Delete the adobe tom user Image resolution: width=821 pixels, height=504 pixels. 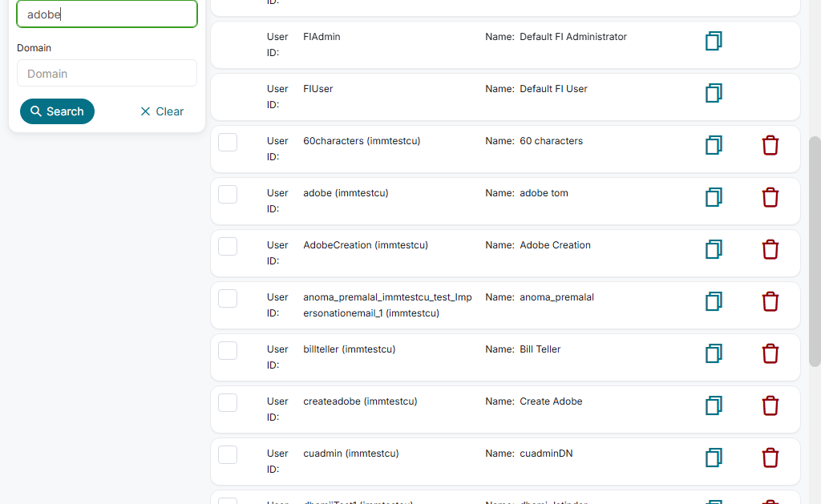click(x=770, y=197)
